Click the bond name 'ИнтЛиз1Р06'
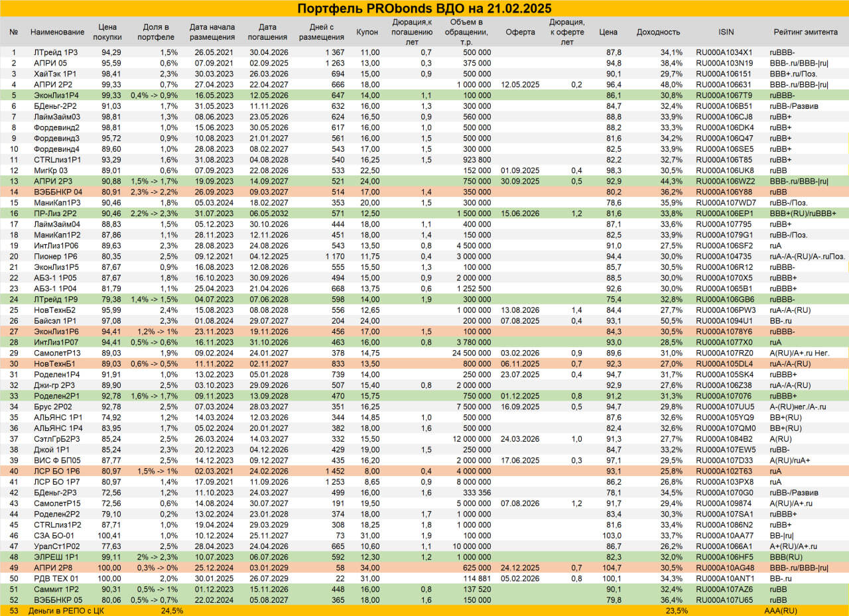Viewport: 849px width, 616px height. click(56, 245)
